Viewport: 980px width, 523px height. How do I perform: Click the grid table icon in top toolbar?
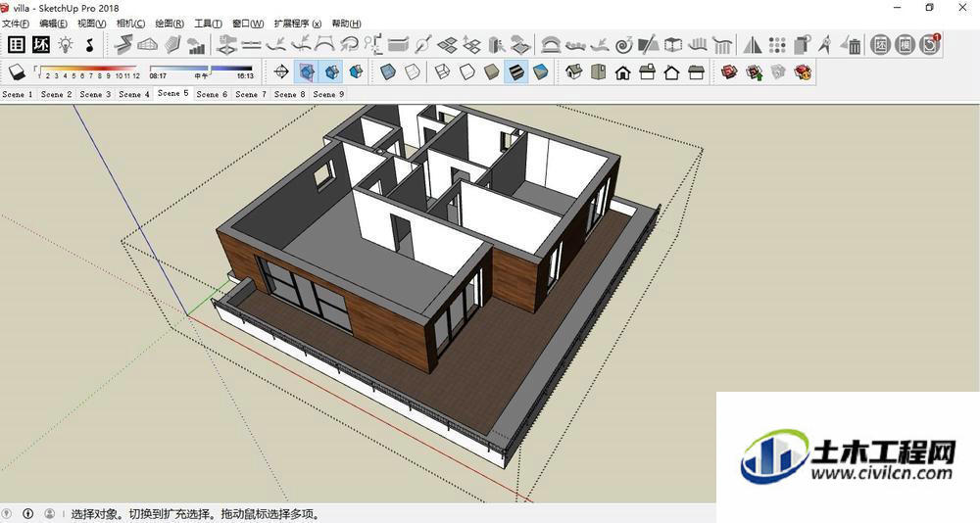pos(17,44)
